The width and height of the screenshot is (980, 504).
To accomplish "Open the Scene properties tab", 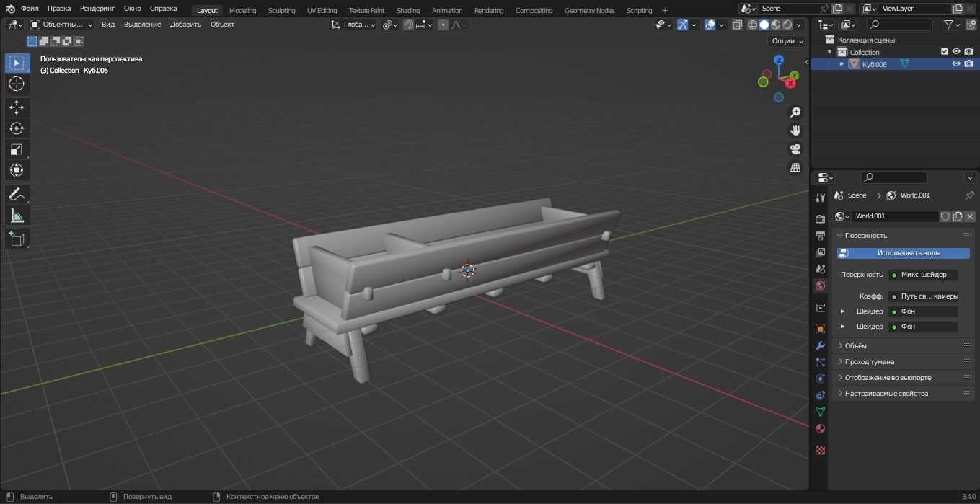I will tap(820, 269).
